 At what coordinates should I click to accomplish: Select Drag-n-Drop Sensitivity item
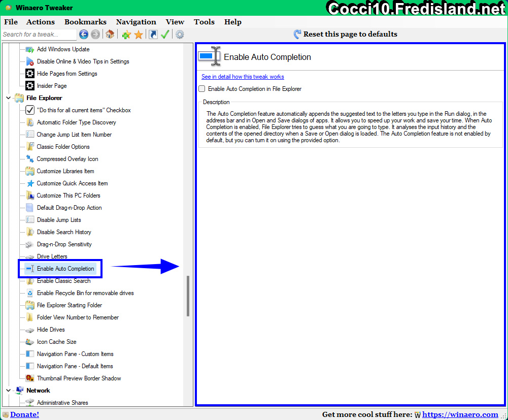64,245
